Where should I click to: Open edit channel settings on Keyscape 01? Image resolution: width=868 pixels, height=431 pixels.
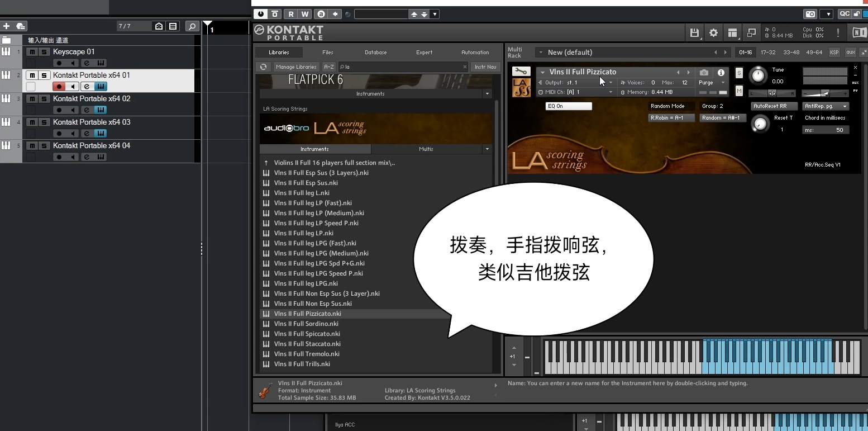click(x=87, y=63)
